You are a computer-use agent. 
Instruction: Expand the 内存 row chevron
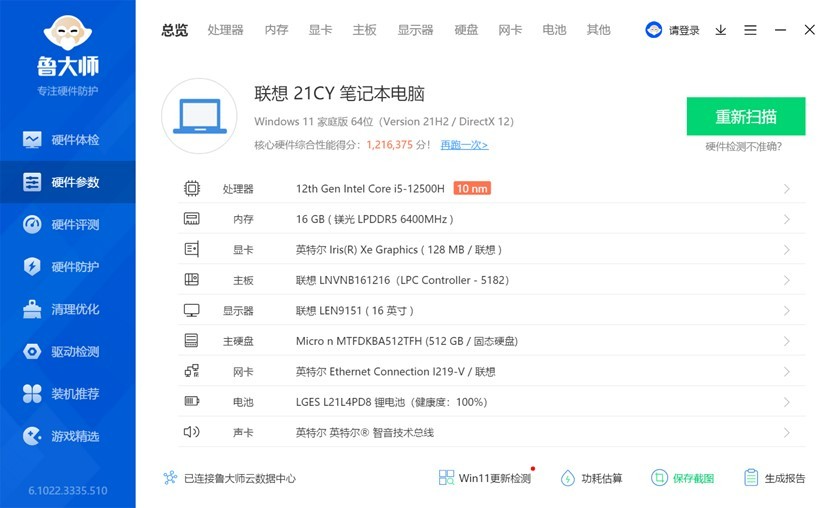(786, 219)
